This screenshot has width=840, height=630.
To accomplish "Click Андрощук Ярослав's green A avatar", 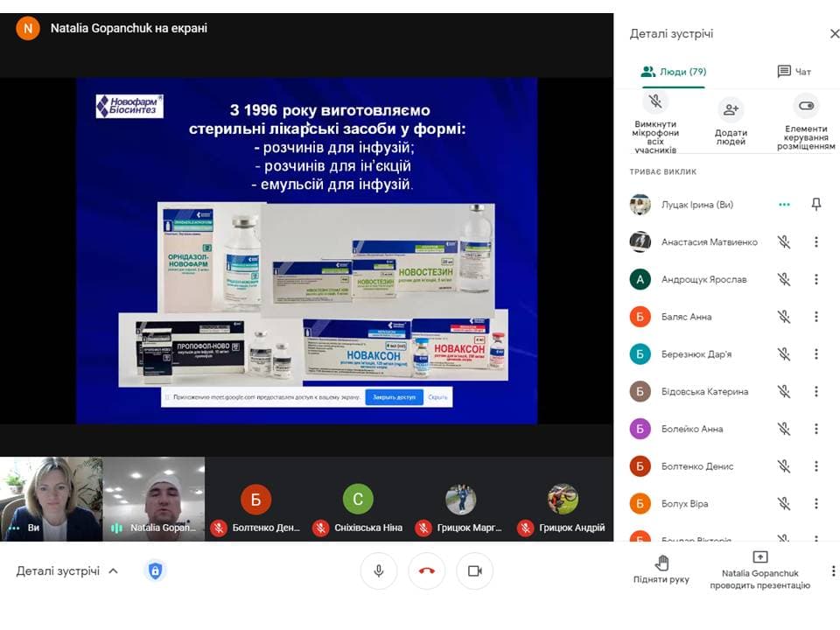I will [640, 279].
